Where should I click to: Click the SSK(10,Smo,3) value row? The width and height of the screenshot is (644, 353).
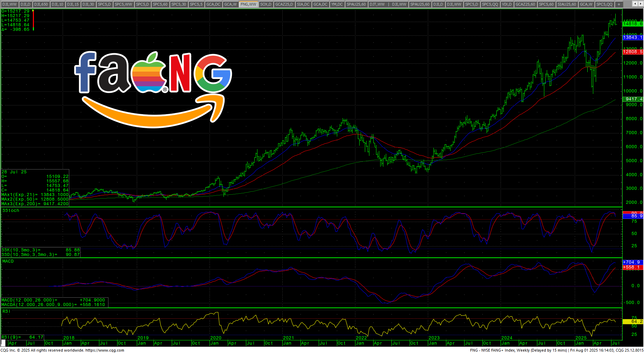click(x=41, y=250)
